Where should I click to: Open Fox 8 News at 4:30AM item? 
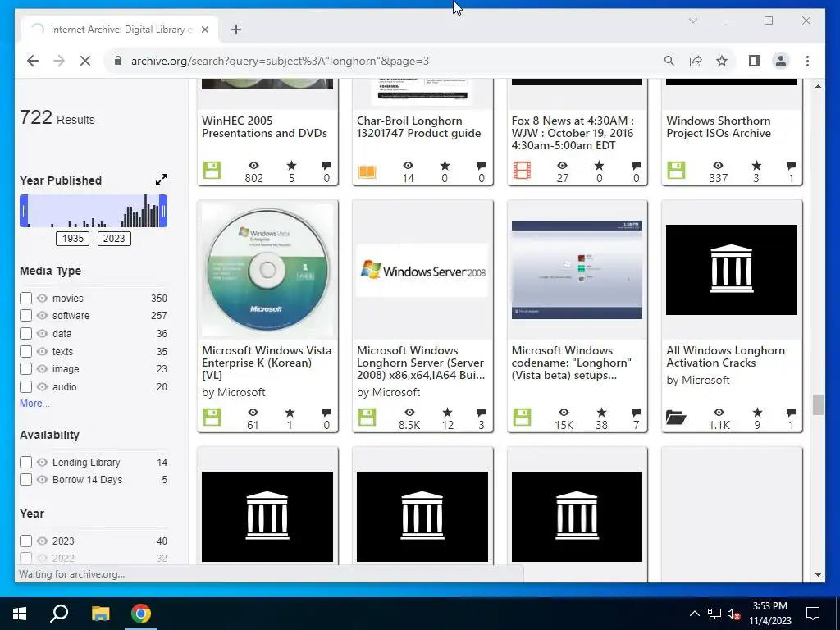click(x=573, y=133)
